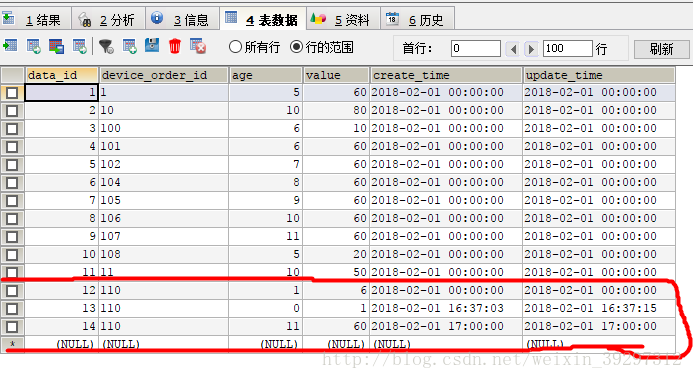Click the data_id cell 1
The image size is (693, 379).
tap(61, 92)
